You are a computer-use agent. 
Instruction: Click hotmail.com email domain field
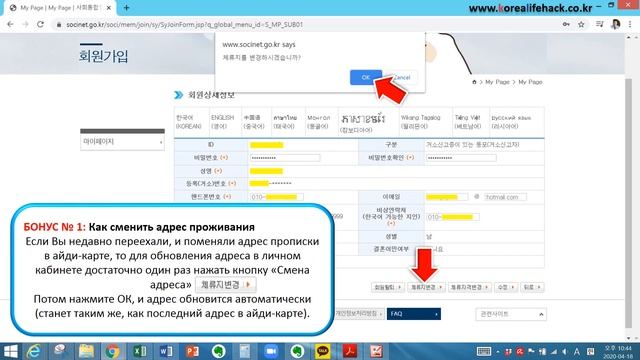point(505,197)
